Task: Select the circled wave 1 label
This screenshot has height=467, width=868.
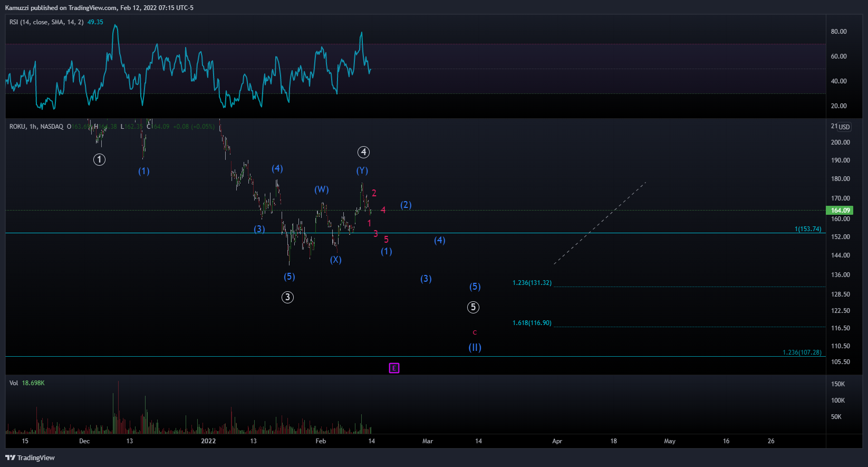Action: tap(99, 159)
